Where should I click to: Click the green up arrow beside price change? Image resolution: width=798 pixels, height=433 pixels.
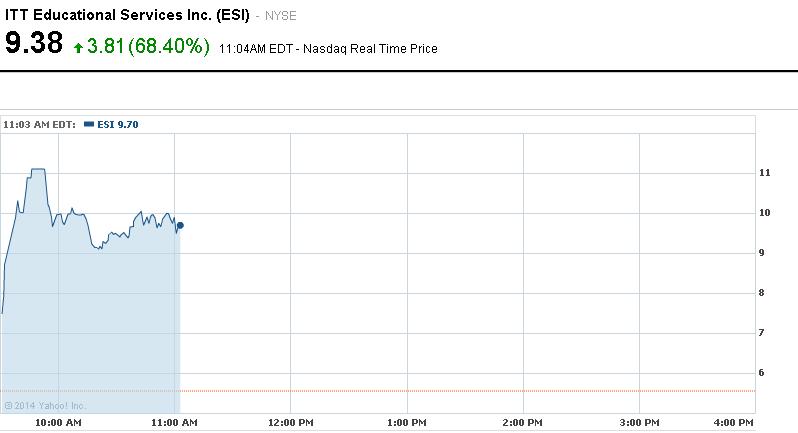click(78, 47)
